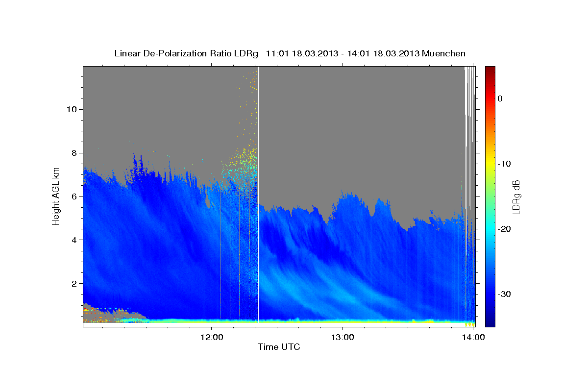Click the colorbar value -20
Image resolution: width=588 pixels, height=392 pixels.
504,229
